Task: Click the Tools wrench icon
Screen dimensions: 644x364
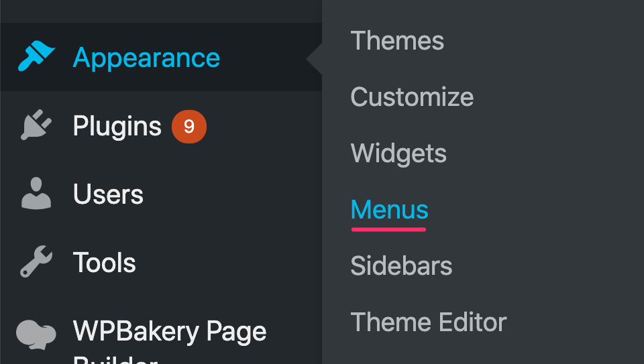Action: pos(36,261)
